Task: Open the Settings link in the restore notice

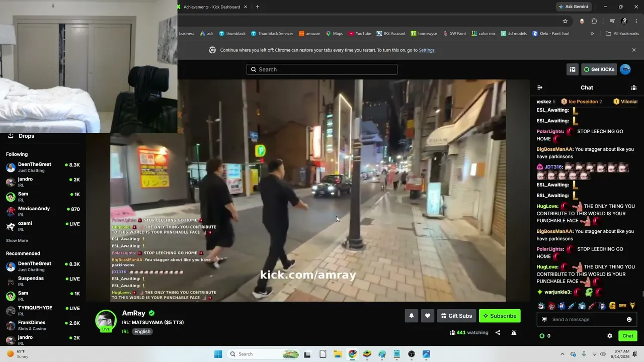Action: [427, 50]
